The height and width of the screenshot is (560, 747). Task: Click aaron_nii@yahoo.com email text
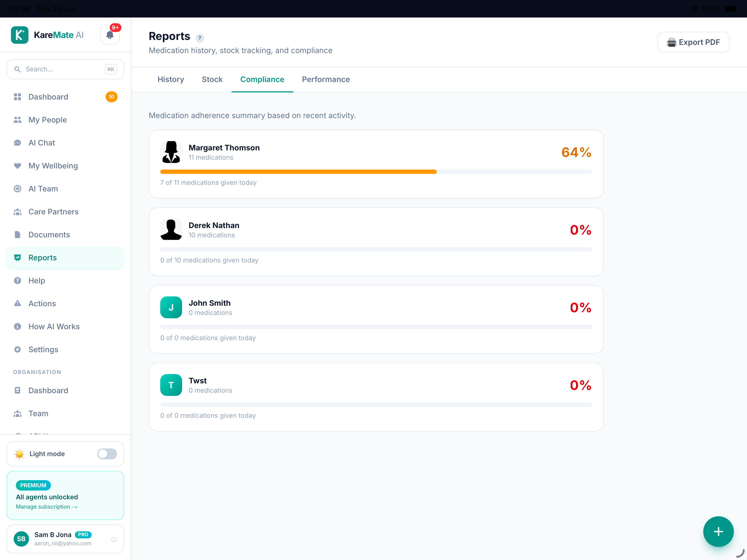click(x=63, y=543)
